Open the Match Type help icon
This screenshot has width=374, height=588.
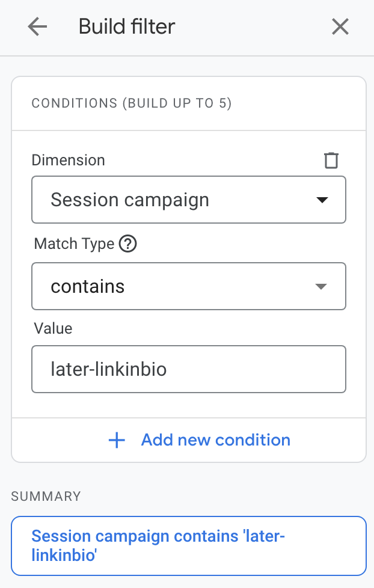coord(128,243)
